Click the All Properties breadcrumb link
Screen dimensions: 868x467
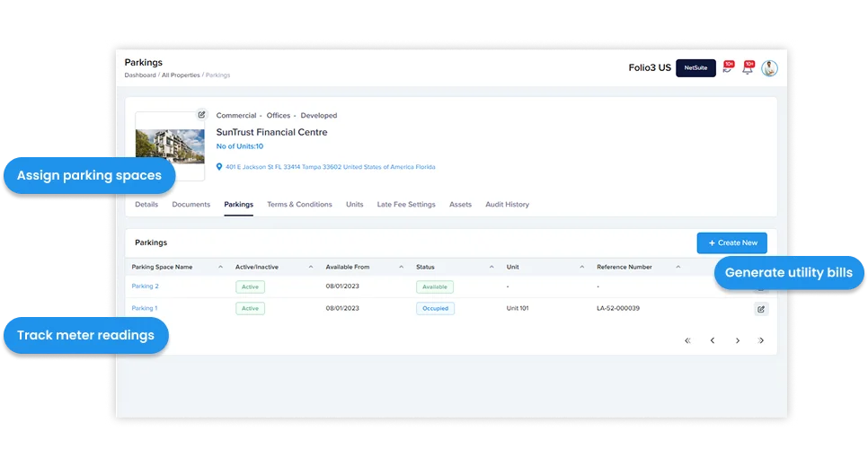[181, 75]
